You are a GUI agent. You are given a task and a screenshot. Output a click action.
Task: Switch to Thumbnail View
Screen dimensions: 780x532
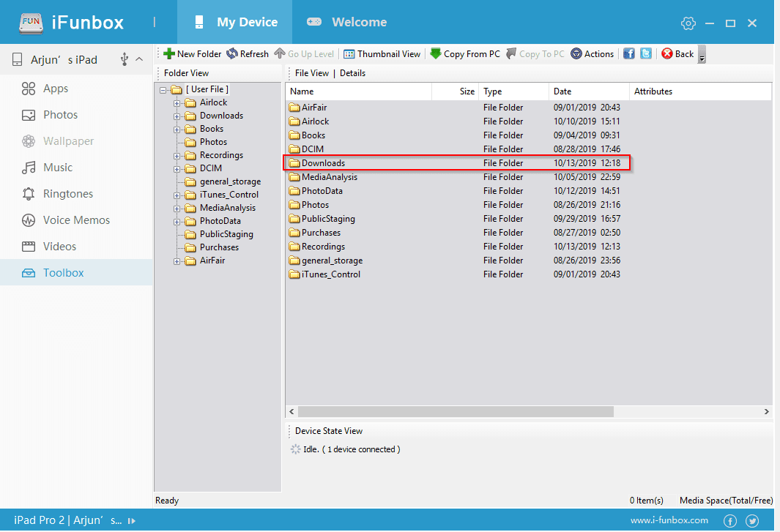coord(382,53)
